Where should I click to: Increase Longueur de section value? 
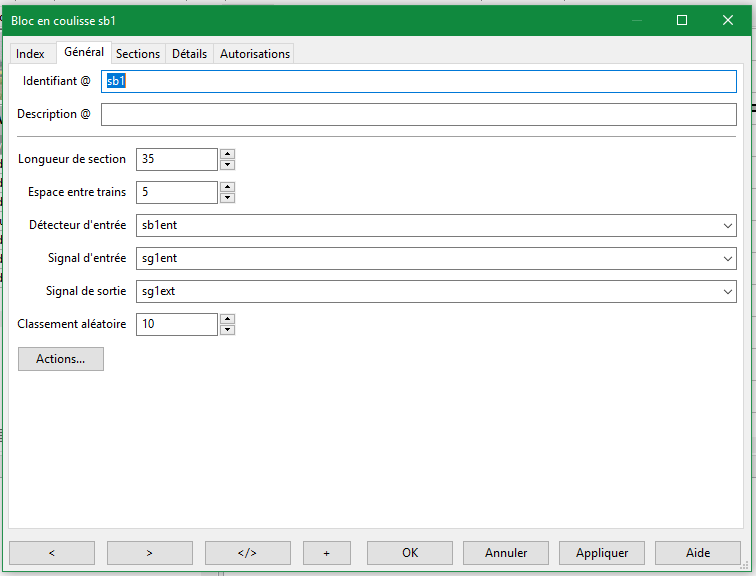228,154
